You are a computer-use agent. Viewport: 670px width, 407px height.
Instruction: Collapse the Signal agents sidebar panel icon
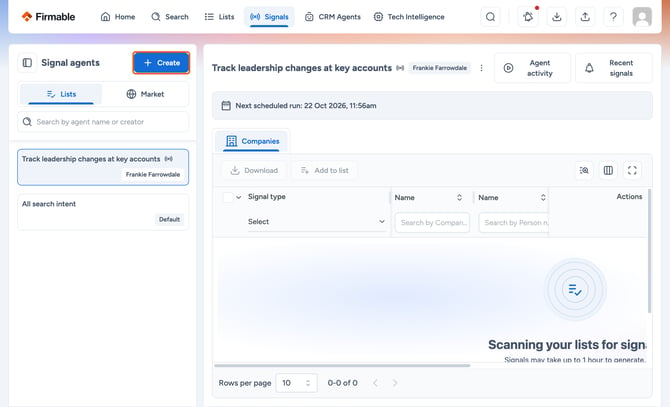pyautogui.click(x=27, y=63)
